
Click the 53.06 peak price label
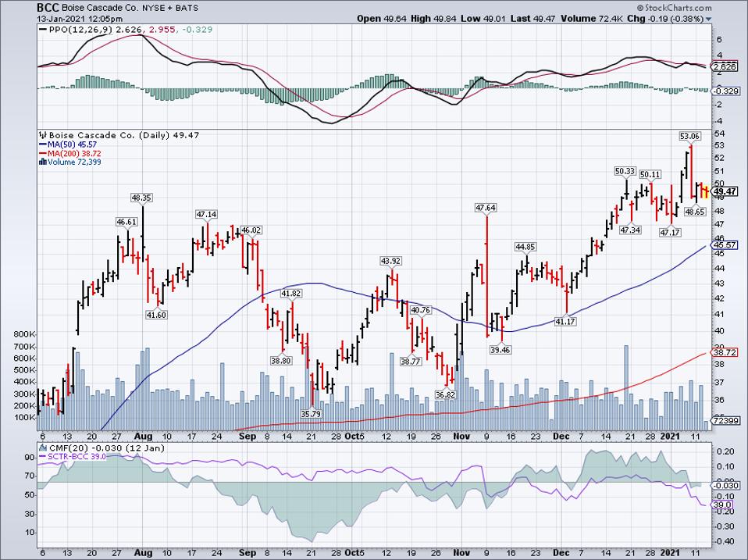[689, 136]
